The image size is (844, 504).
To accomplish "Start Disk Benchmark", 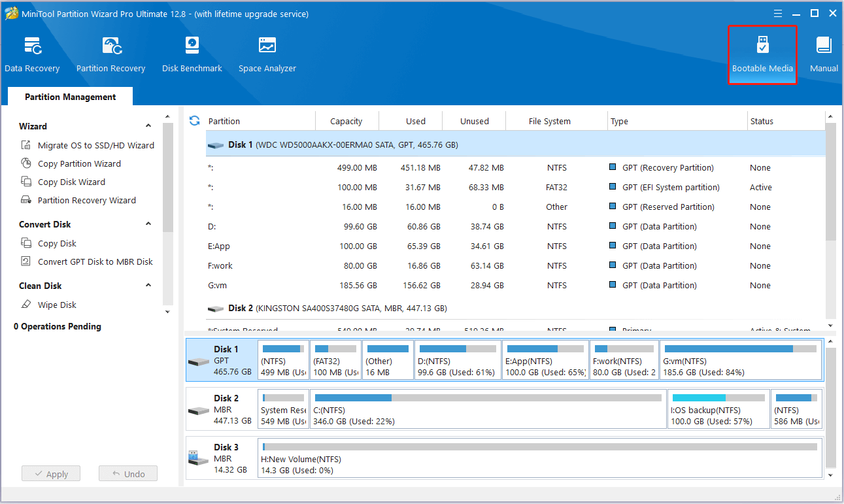I will pos(192,52).
